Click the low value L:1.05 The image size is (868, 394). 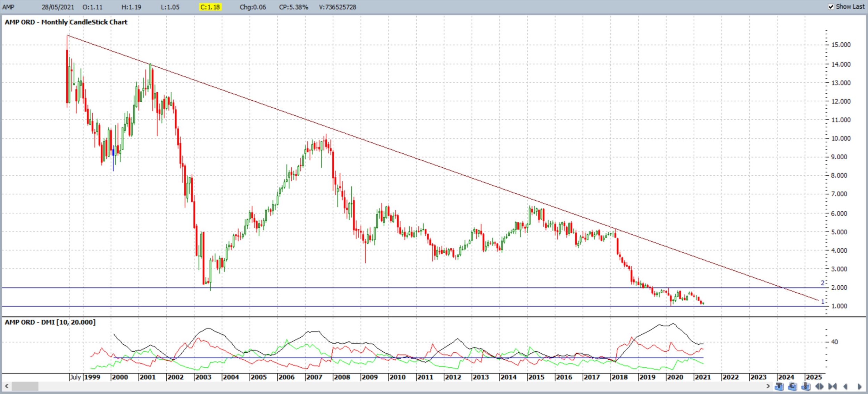(x=170, y=7)
